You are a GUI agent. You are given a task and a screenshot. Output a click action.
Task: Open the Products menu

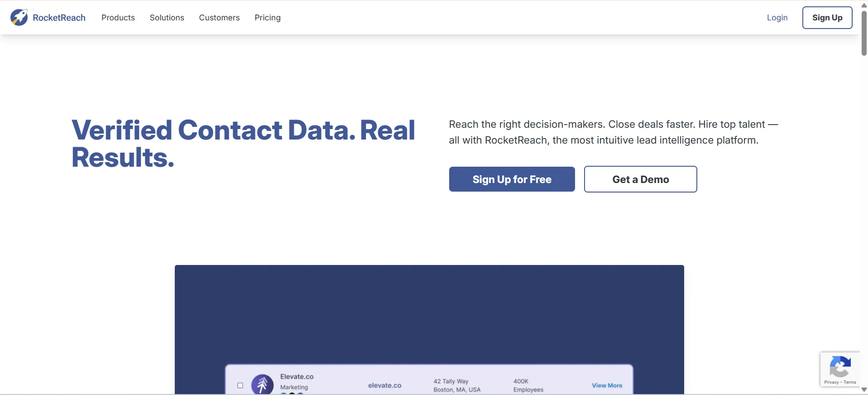pos(118,18)
